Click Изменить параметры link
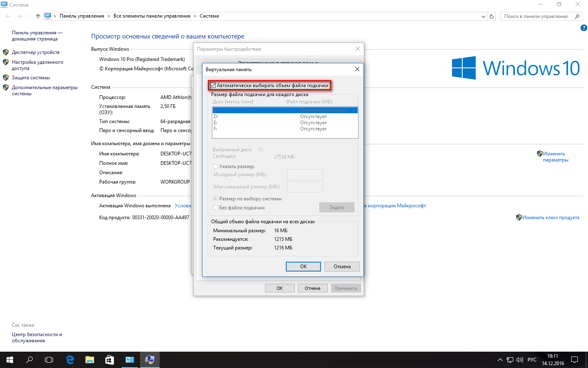Image resolution: width=588 pixels, height=368 pixels. (x=555, y=157)
